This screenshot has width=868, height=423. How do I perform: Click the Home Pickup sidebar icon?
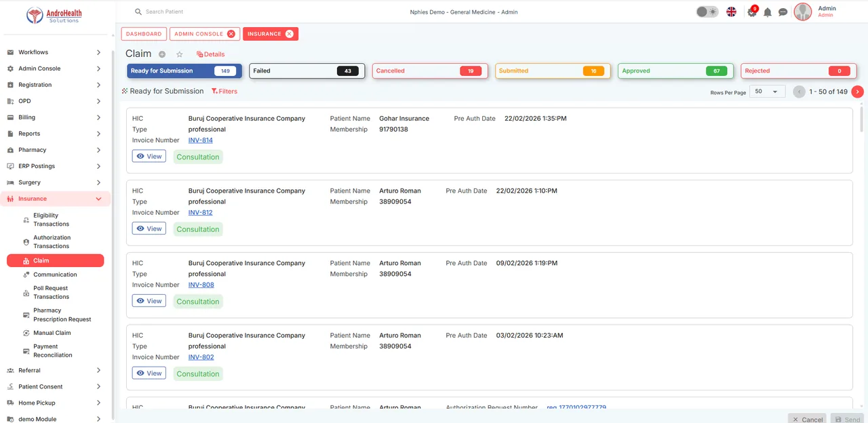(x=10, y=403)
